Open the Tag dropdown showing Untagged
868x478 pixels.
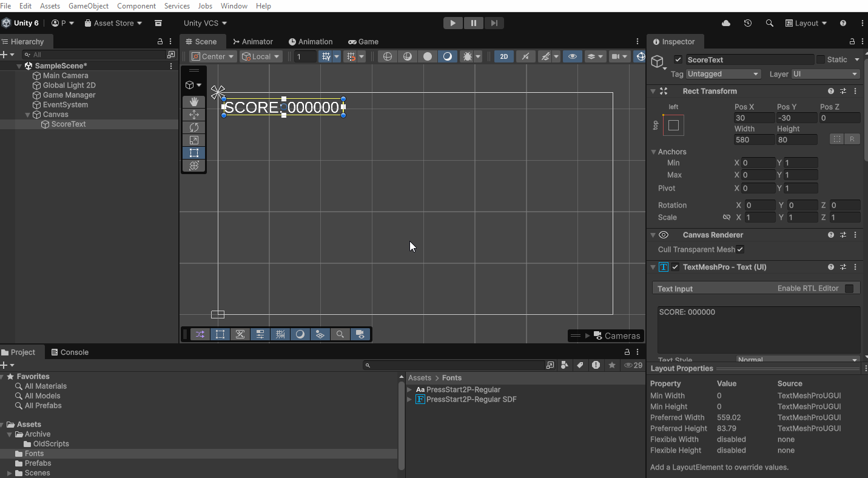pyautogui.click(x=723, y=74)
